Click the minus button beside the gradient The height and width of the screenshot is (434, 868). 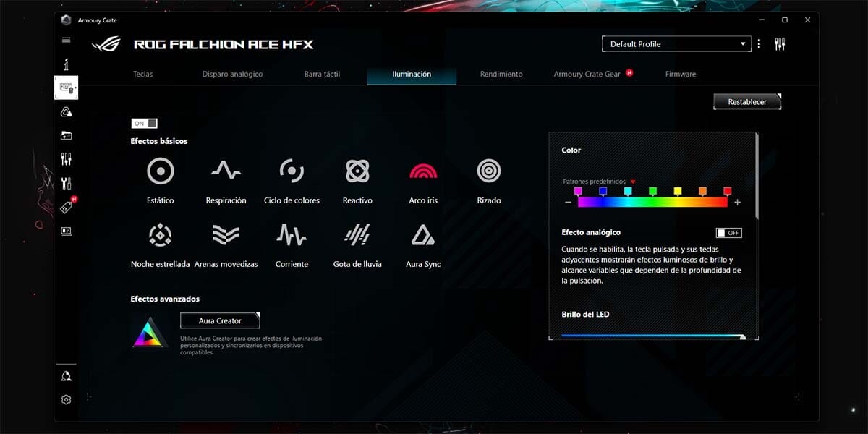coord(568,203)
